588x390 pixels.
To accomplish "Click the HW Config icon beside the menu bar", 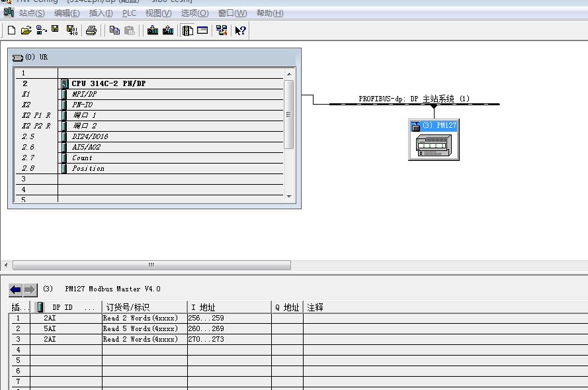I will pyautogui.click(x=9, y=13).
